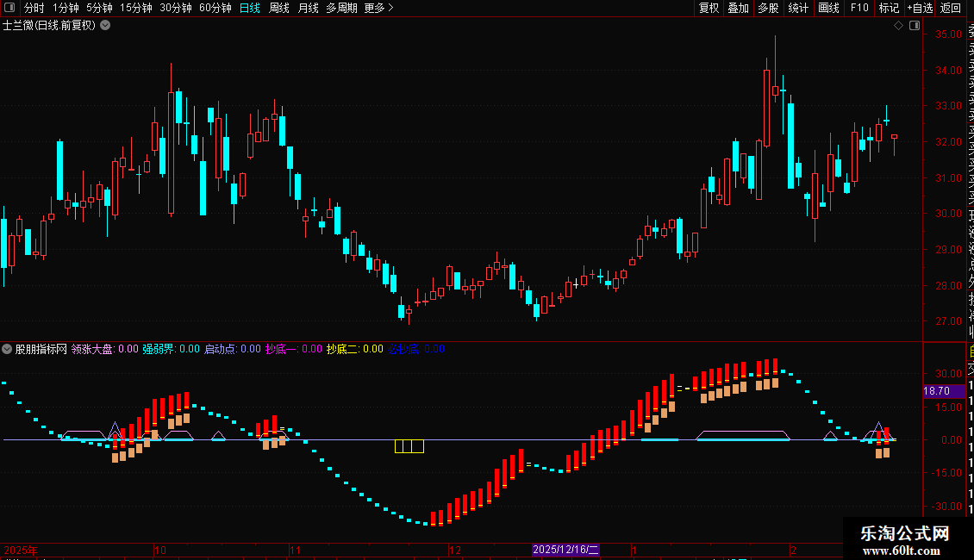The image size is (974, 560).
Task: Click the 强弱界: 0.00 indicator value
Action: coord(171,349)
